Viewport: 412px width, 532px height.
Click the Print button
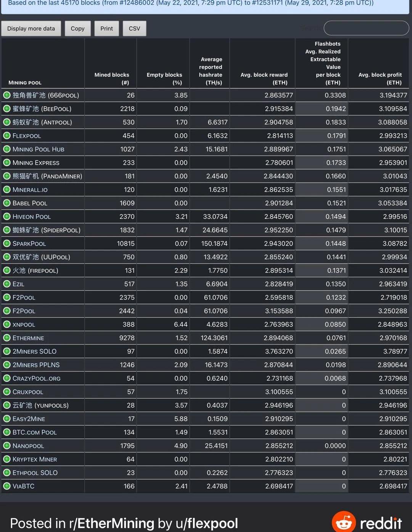106,29
